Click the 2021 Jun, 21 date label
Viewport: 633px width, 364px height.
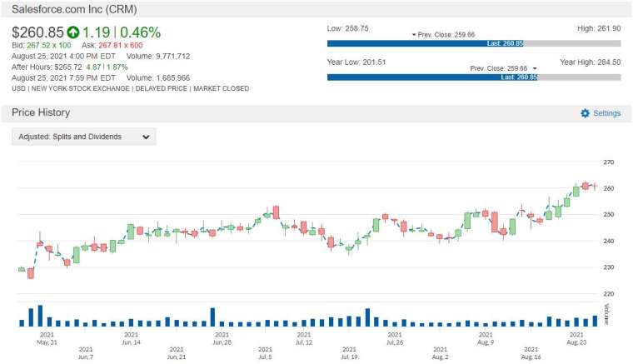point(177,353)
